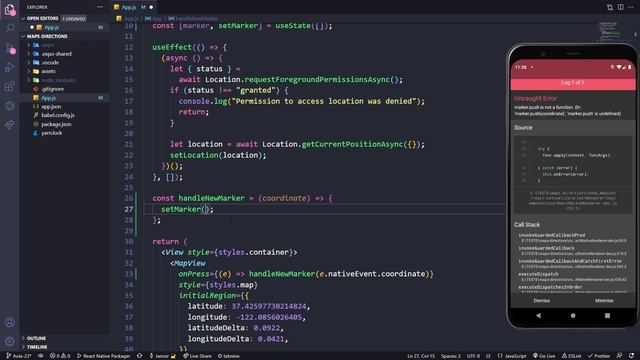Click Go Live in status bar
The width and height of the screenshot is (640, 360).
[544, 356]
